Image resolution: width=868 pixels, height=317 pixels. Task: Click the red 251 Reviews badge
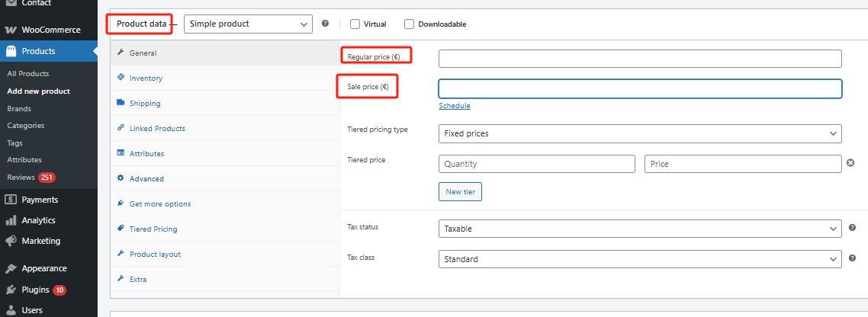pyautogui.click(x=47, y=178)
